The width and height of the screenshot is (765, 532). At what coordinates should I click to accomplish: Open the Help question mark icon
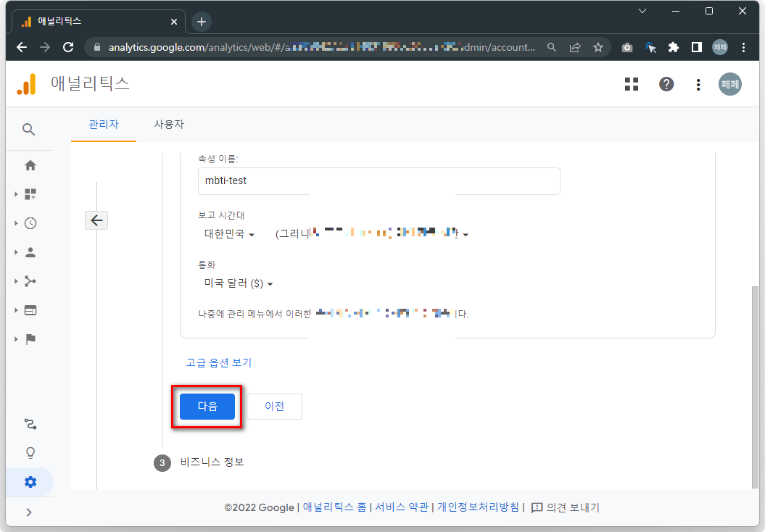tap(666, 84)
